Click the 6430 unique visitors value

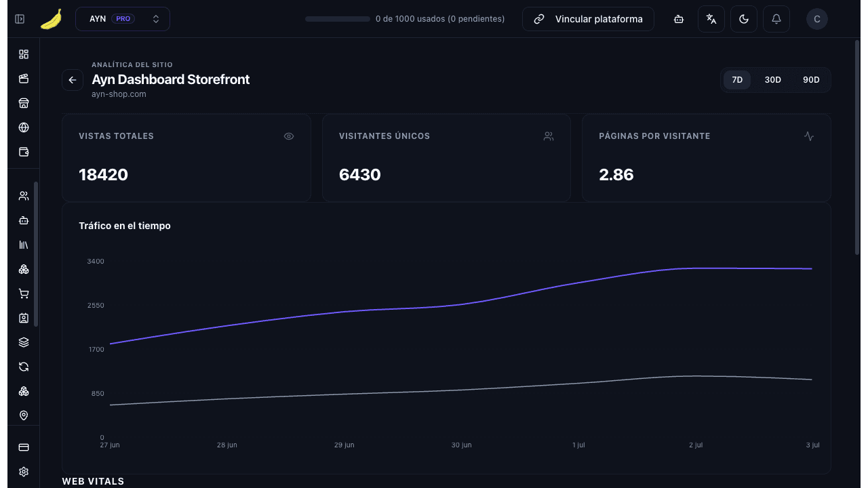pyautogui.click(x=359, y=175)
